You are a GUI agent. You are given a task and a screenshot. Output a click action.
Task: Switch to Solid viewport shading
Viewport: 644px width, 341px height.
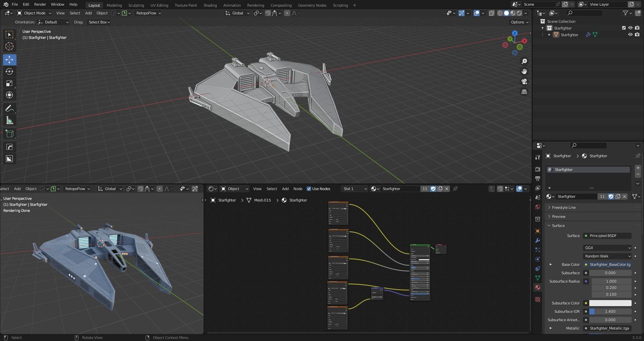coord(506,13)
